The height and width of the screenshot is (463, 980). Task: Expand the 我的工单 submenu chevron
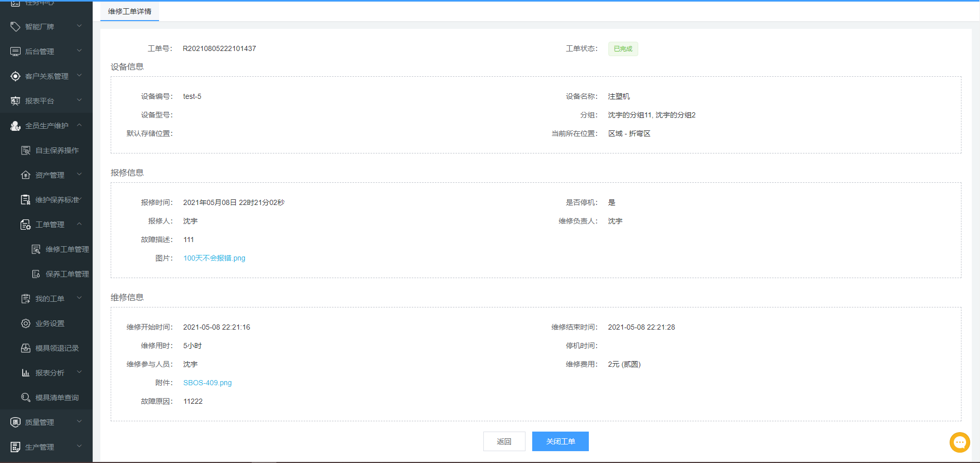point(79,298)
